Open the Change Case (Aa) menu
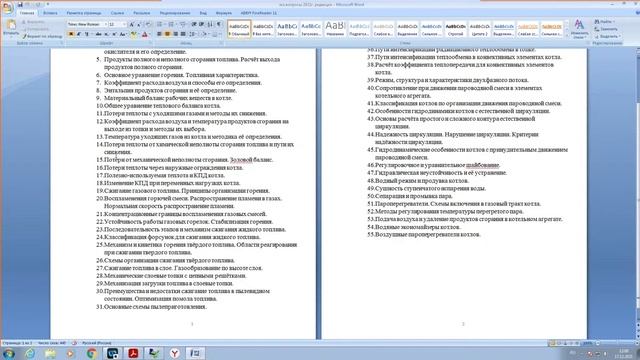Screen dimensions: 640x360 pos(123,34)
